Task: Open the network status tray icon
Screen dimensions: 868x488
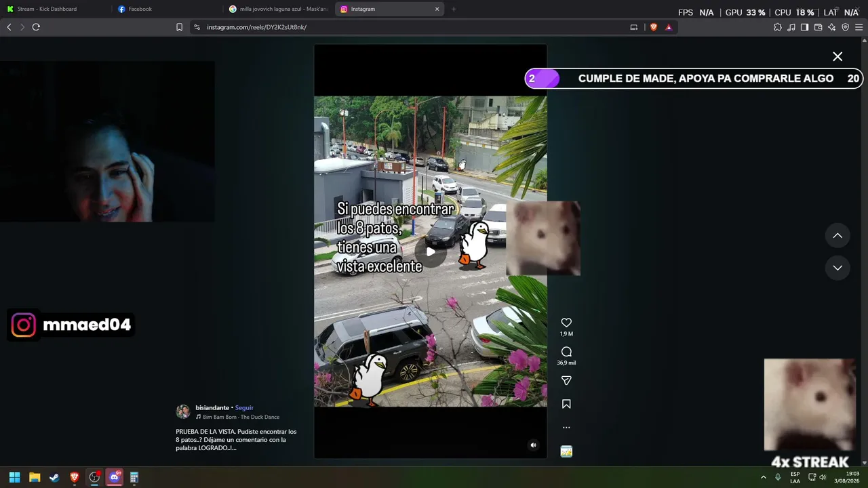Action: pos(812,477)
